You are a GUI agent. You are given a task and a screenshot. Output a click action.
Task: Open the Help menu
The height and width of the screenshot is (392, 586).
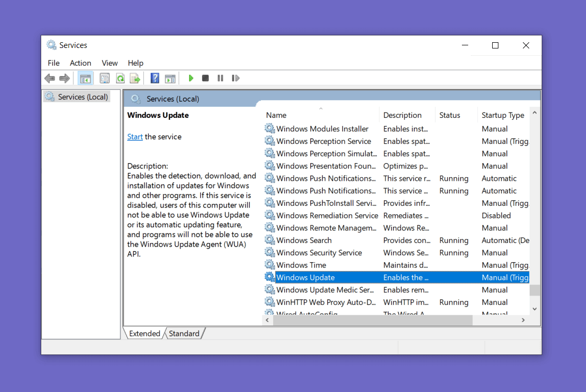coord(135,63)
